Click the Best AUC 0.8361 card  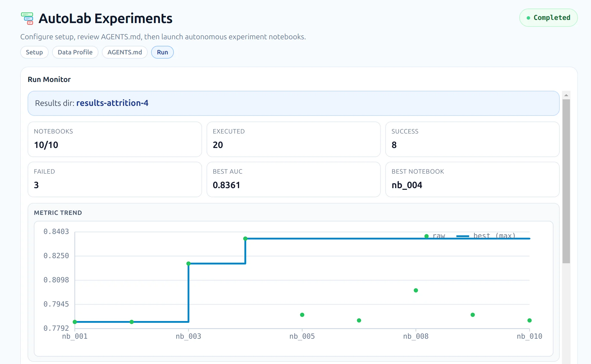293,179
